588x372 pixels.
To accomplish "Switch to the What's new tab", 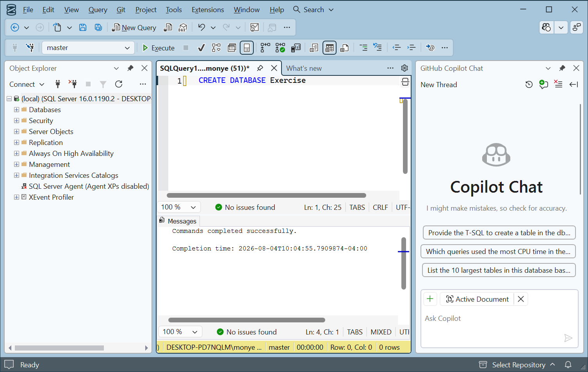I will coord(304,68).
